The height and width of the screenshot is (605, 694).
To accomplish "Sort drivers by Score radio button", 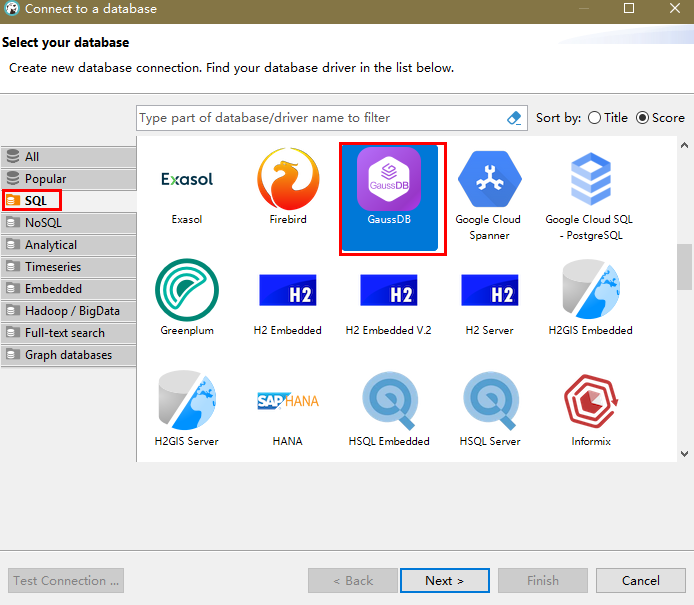I will pos(642,118).
